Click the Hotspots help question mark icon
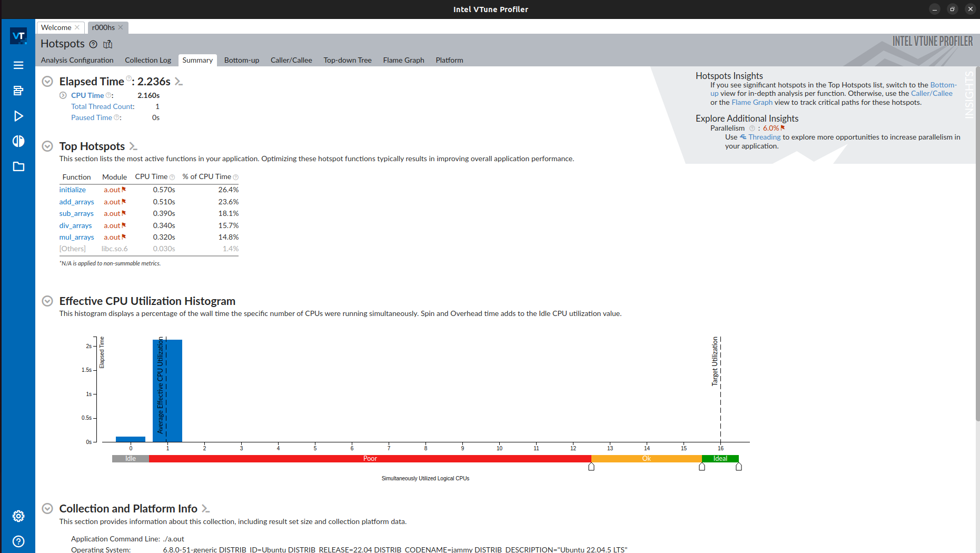 [93, 44]
